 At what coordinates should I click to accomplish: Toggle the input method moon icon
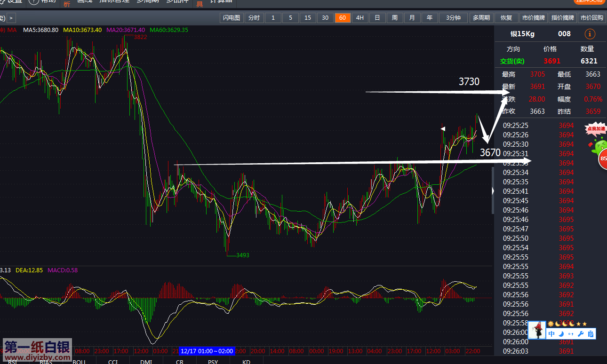point(561,334)
